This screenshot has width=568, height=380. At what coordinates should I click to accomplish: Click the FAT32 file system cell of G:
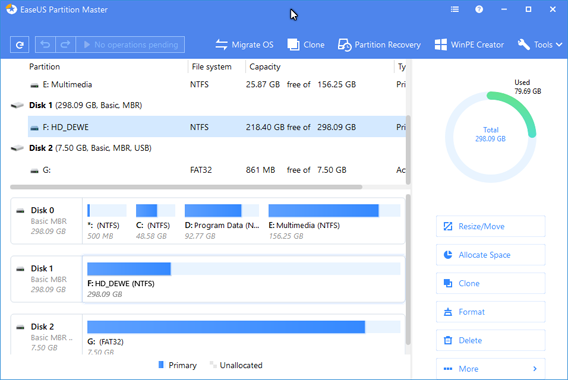(x=201, y=170)
